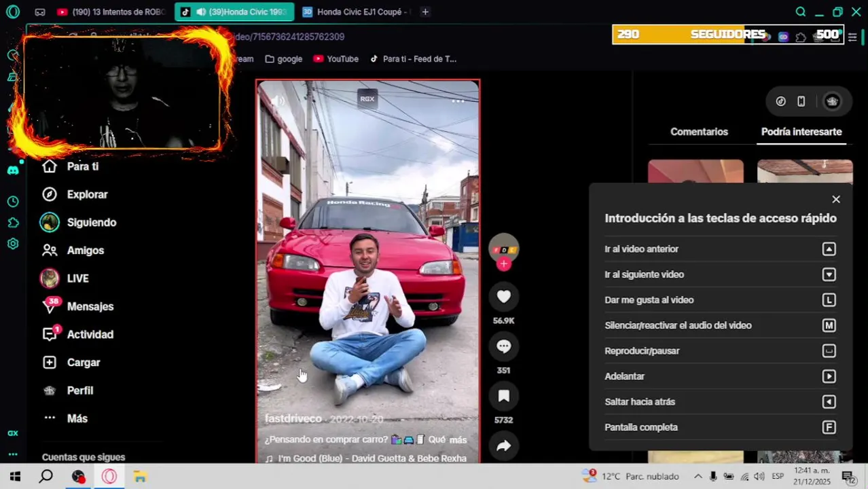Click the right arrow key for Adelantar

[x=829, y=376]
